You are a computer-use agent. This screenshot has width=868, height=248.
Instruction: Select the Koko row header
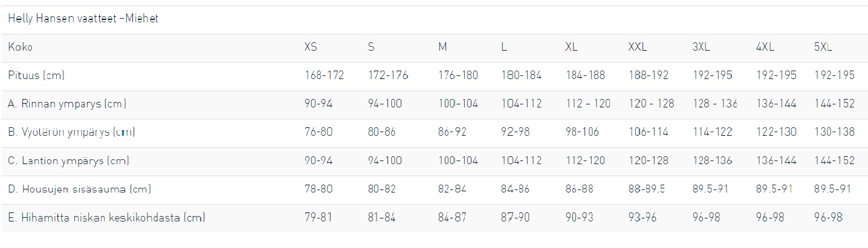(20, 47)
